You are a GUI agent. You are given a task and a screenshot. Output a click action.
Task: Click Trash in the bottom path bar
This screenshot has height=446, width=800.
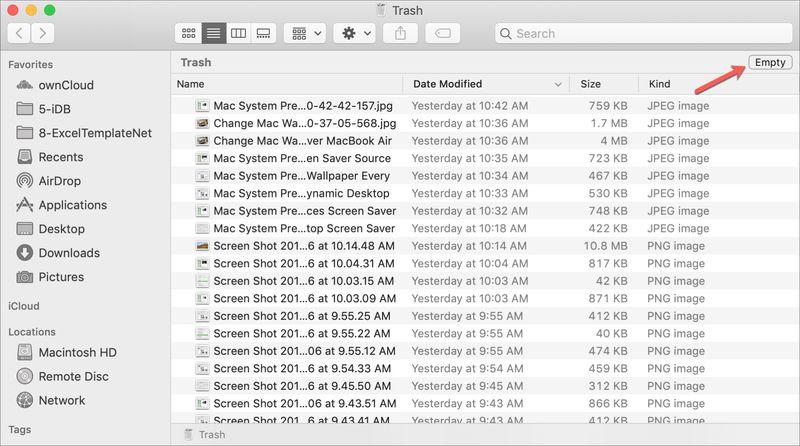205,435
